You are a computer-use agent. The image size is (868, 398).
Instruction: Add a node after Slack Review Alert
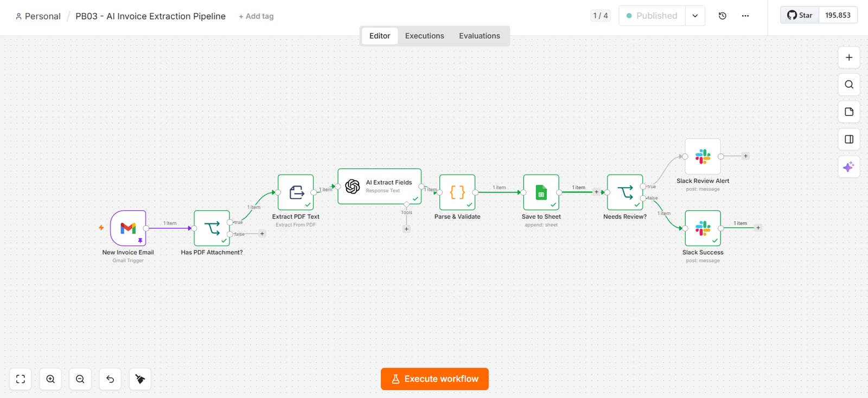point(745,156)
